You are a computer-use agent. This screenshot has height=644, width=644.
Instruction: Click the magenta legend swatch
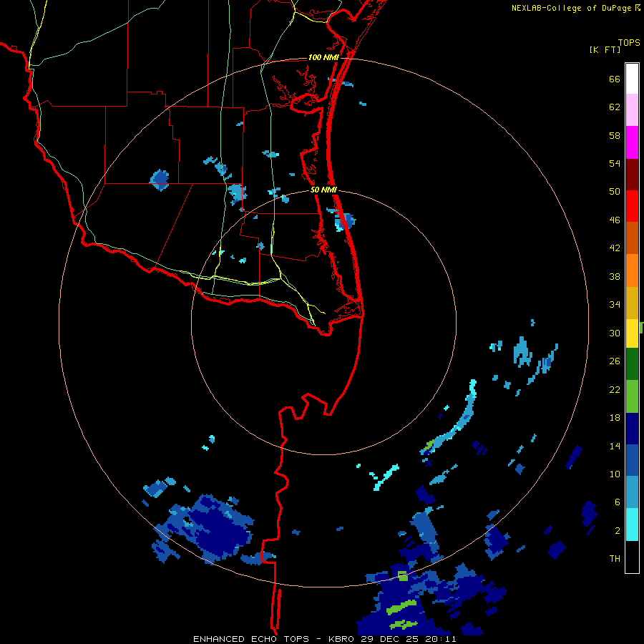pos(632,142)
